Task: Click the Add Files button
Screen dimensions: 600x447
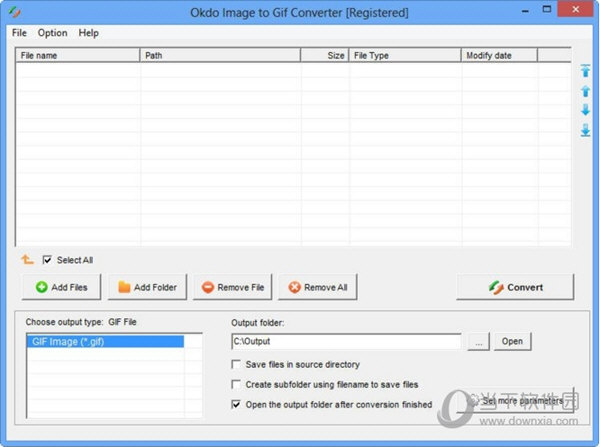Action: click(62, 287)
